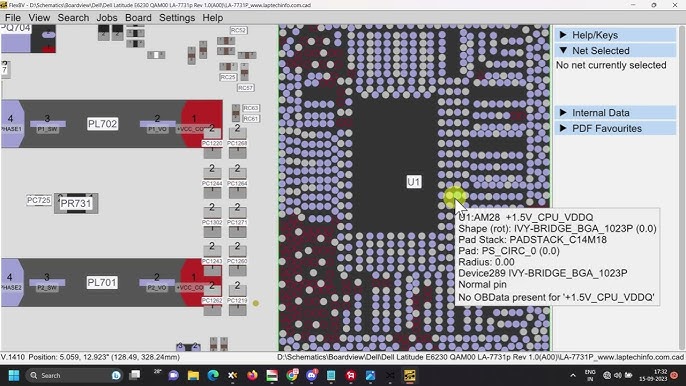Open the View menu
Viewport: 686px width, 386px height.
pos(39,18)
